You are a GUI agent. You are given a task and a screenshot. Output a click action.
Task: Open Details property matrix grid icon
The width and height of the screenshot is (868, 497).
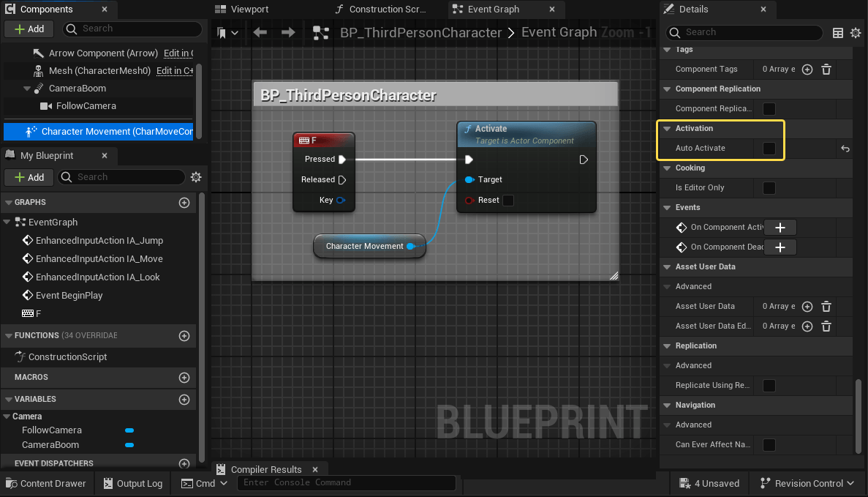point(837,33)
